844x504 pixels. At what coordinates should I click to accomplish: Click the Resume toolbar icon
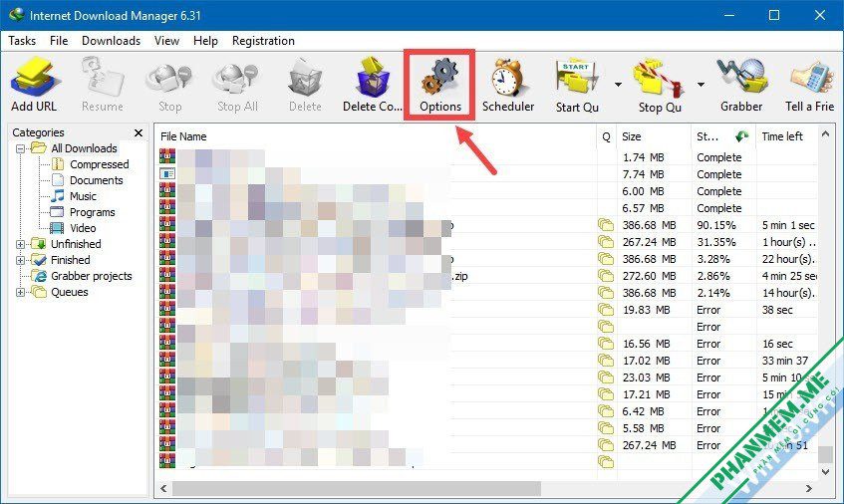click(103, 77)
